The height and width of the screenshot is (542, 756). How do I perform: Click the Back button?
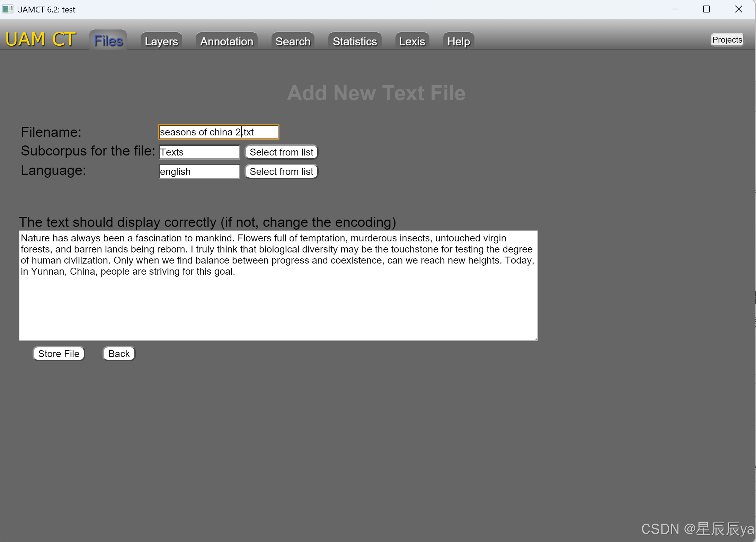pos(118,353)
